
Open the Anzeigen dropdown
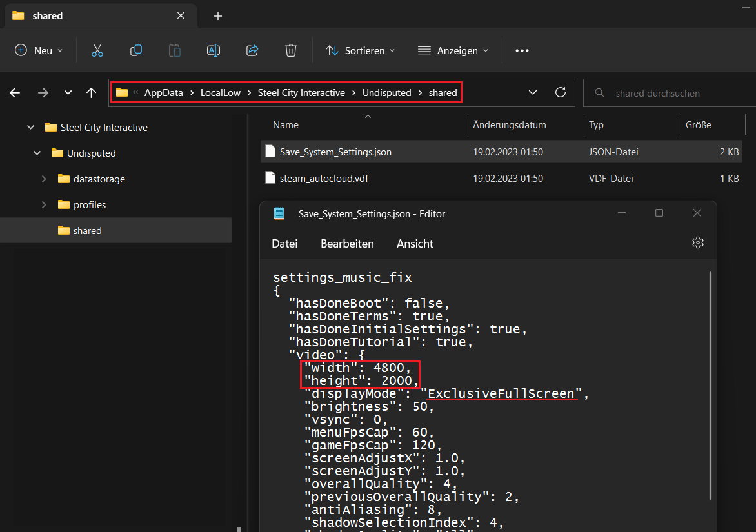[453, 50]
